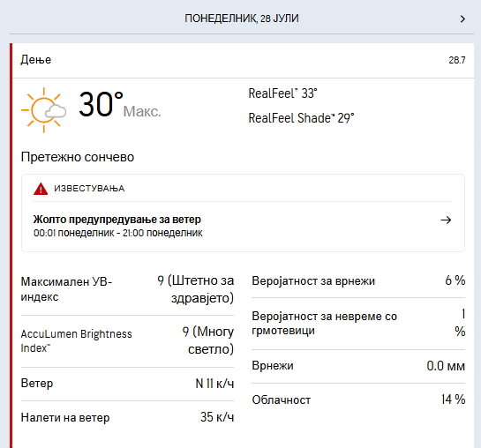Click the thunderstorm probability row
This screenshot has width=481, height=448.
coord(358,324)
